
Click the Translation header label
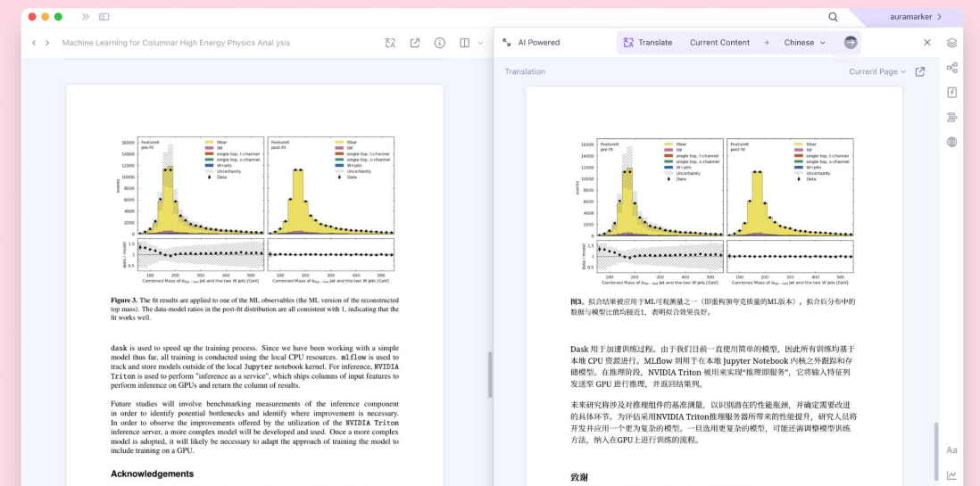coord(525,72)
